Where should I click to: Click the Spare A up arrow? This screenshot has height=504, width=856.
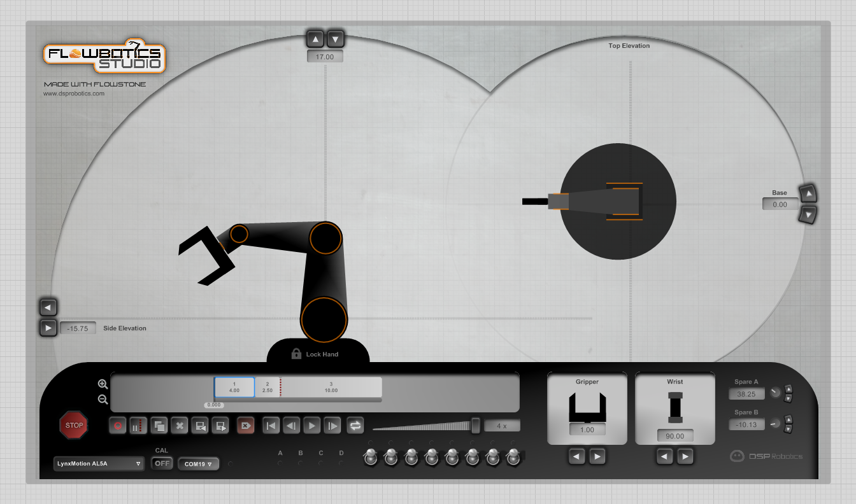(x=788, y=388)
